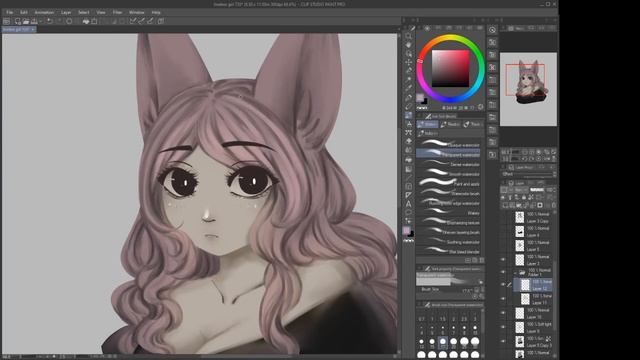
Task: Select the Zoom magnifier tool
Action: pos(409,36)
